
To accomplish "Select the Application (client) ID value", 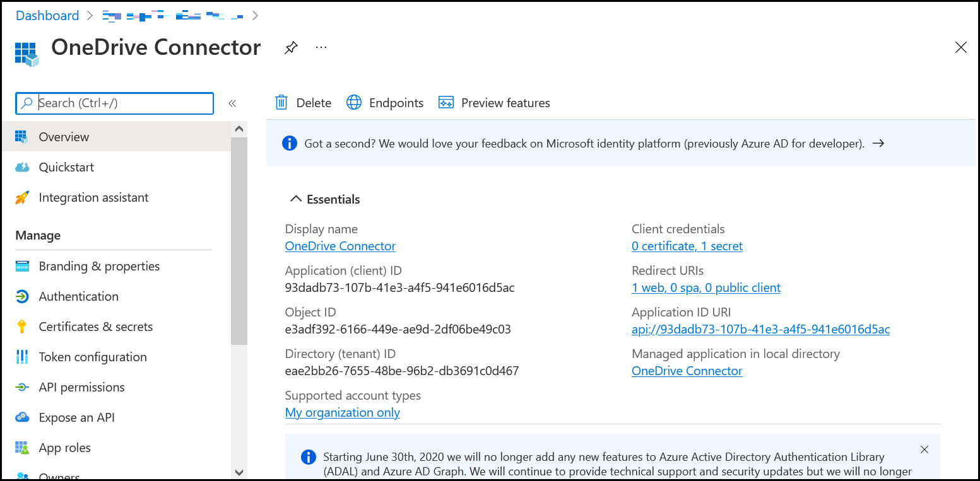I will pyautogui.click(x=399, y=287).
